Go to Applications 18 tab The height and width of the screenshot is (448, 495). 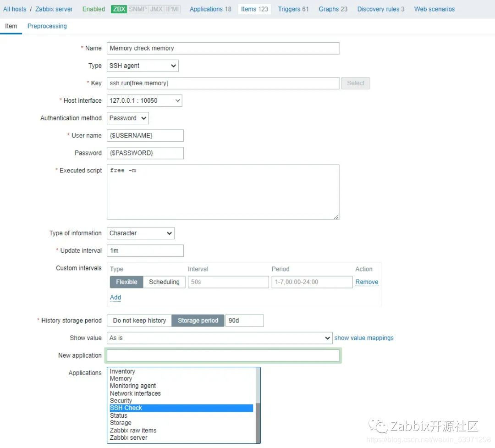click(x=210, y=9)
